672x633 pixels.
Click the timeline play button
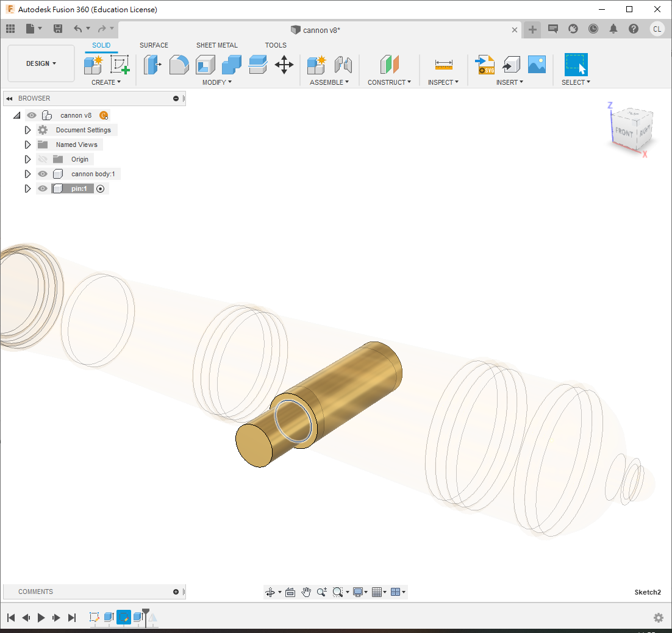(41, 618)
